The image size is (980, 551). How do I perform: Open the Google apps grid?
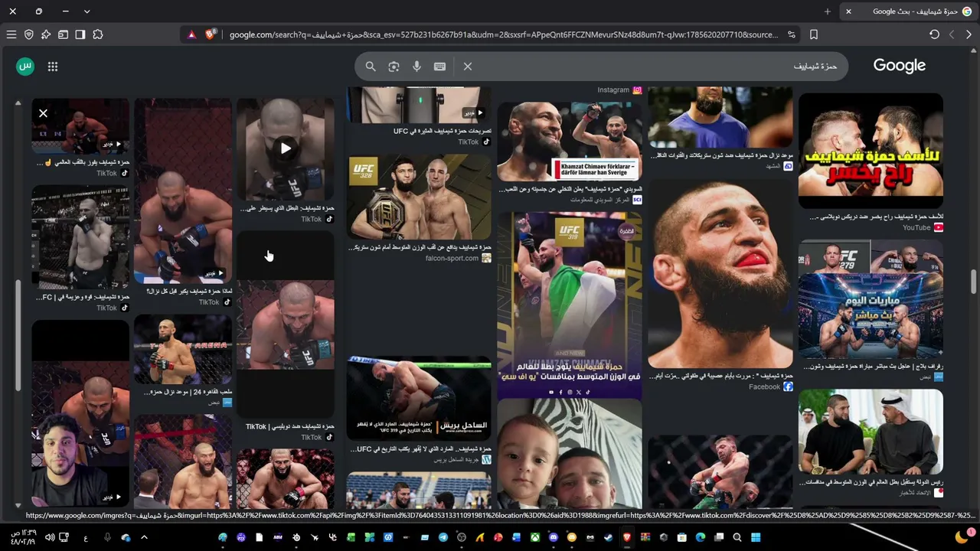tap(53, 67)
